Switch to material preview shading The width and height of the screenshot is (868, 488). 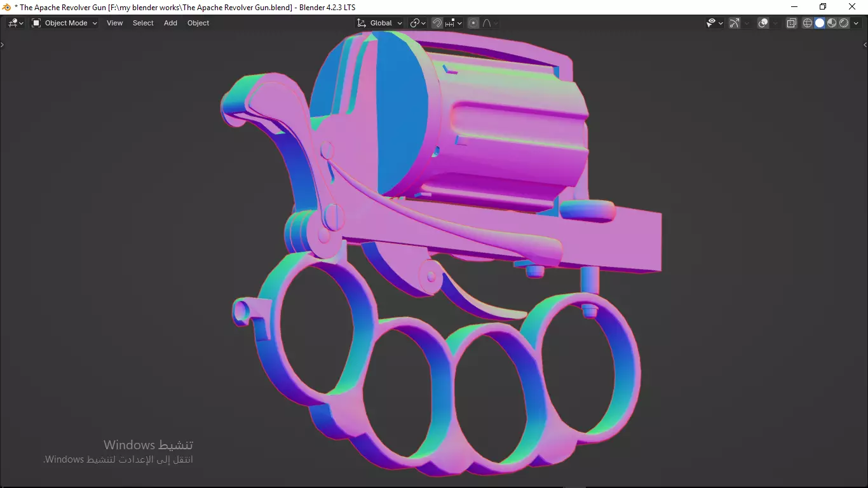(x=832, y=23)
